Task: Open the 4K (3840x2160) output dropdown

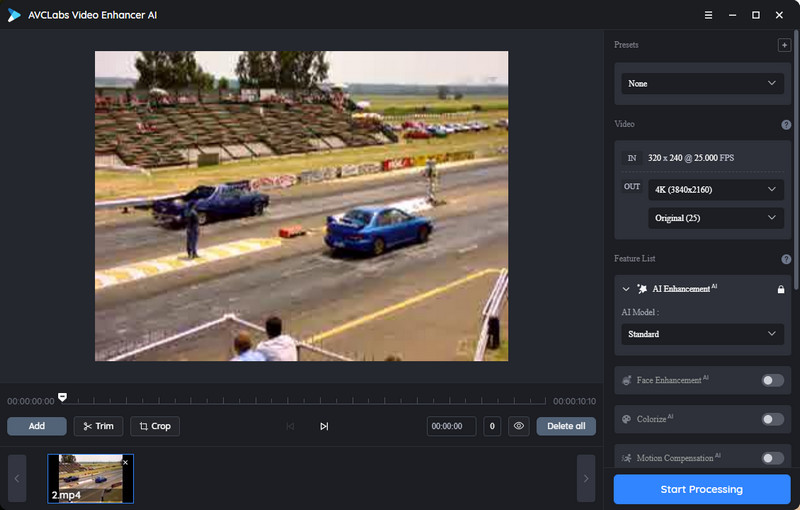Action: [x=716, y=190]
